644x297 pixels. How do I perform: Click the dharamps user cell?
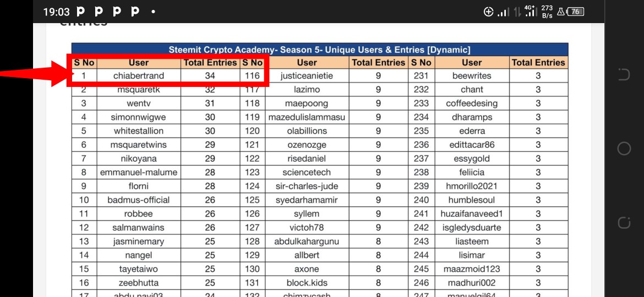pyautogui.click(x=472, y=117)
